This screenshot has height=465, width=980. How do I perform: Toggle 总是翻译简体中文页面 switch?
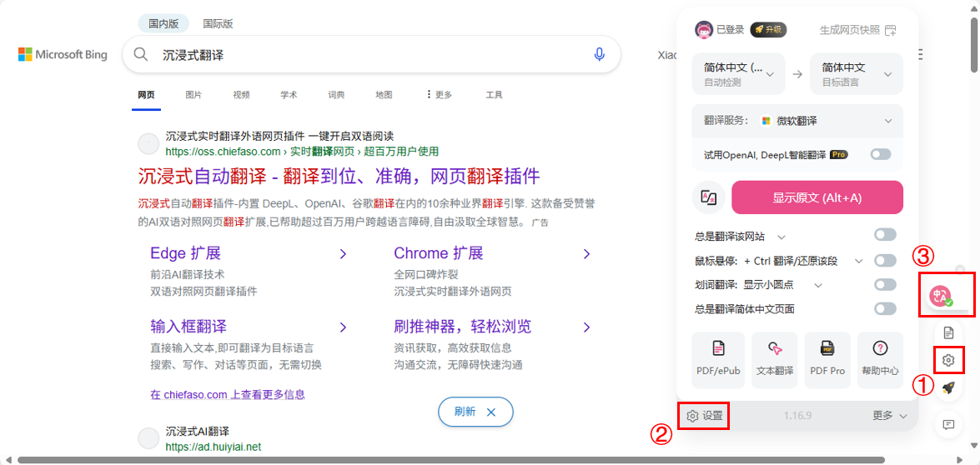pyautogui.click(x=885, y=309)
